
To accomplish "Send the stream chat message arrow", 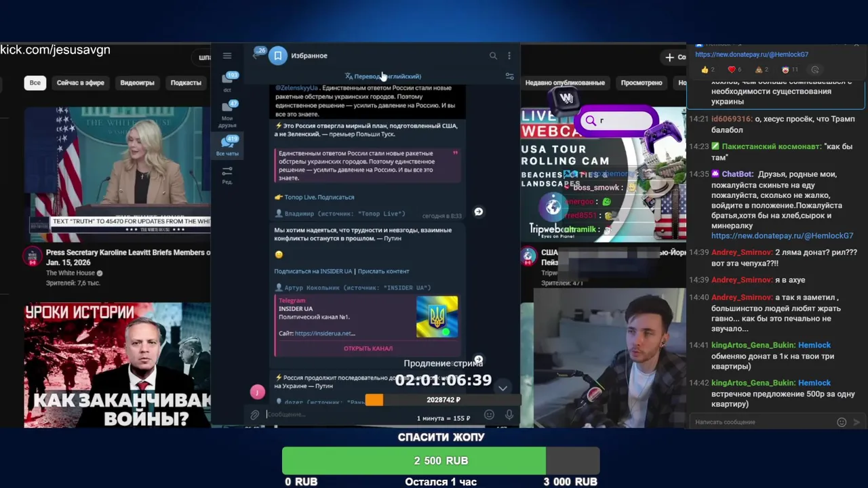I will click(856, 422).
